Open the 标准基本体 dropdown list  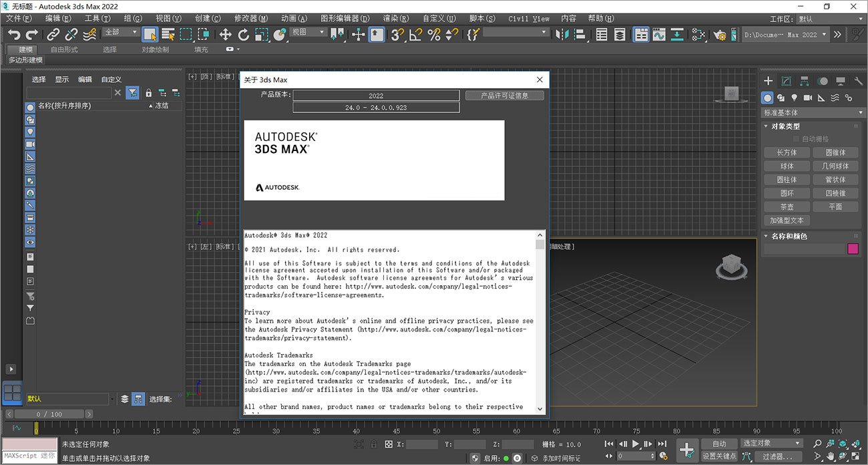[x=813, y=112]
